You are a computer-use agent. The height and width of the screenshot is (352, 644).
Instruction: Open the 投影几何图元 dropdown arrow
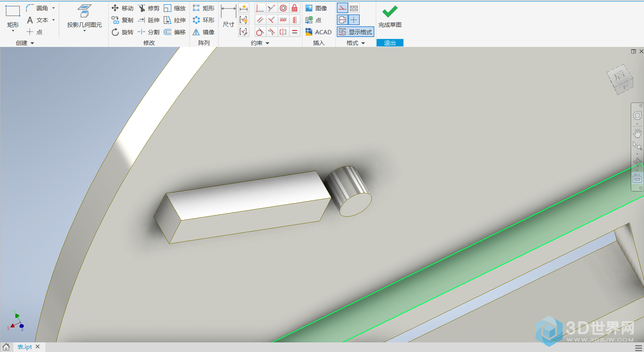[x=85, y=31]
